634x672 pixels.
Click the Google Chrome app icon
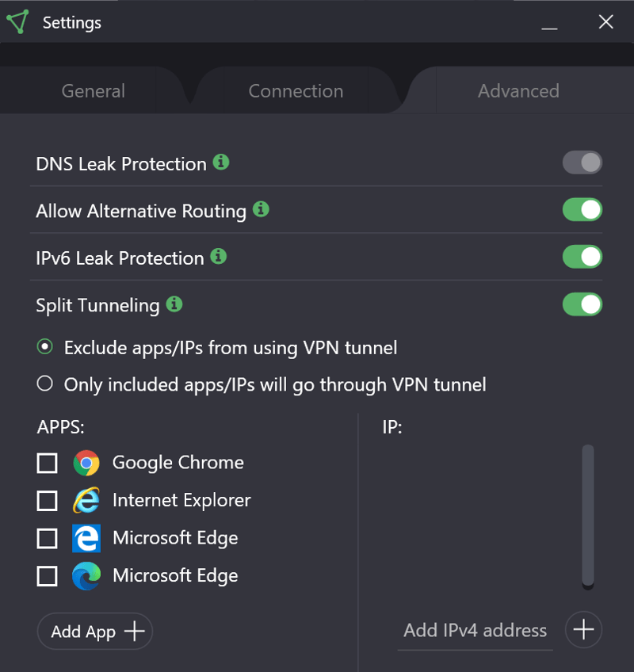[86, 463]
